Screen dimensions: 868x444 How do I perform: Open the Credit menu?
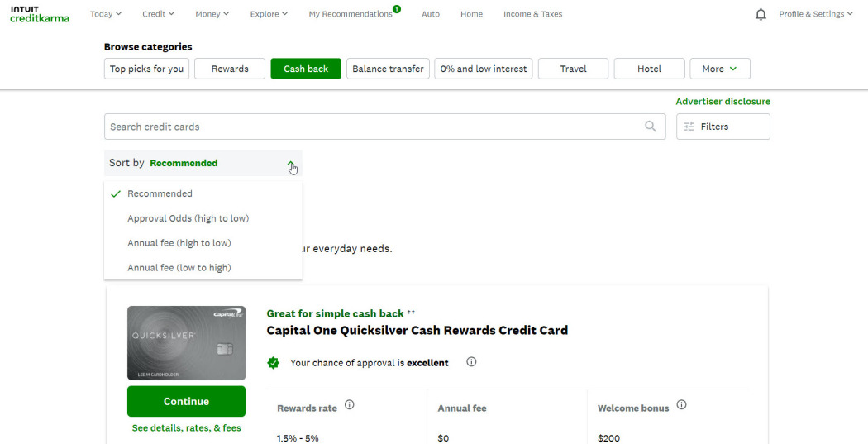tap(159, 14)
